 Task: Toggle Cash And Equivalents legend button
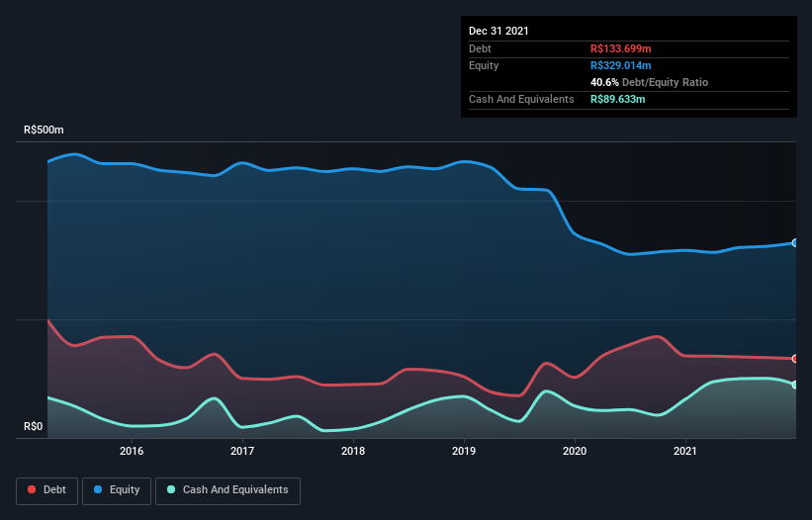(x=227, y=490)
